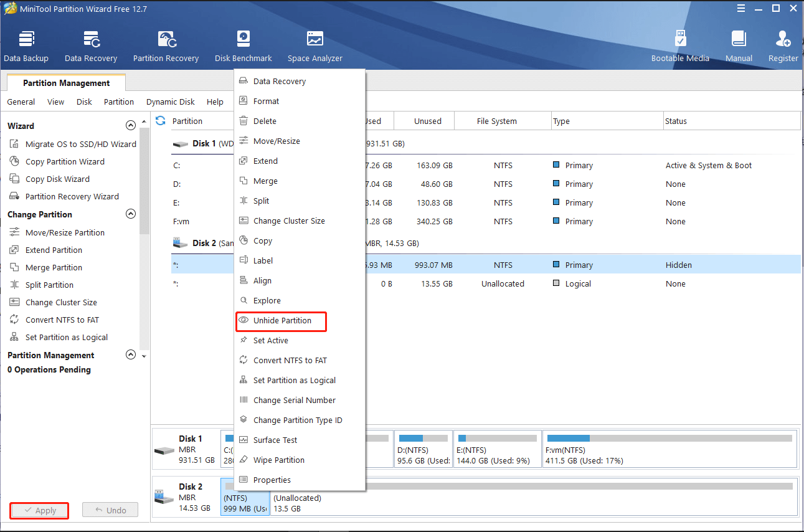Choose Split Partition in sidebar
The width and height of the screenshot is (804, 532).
tap(42, 285)
